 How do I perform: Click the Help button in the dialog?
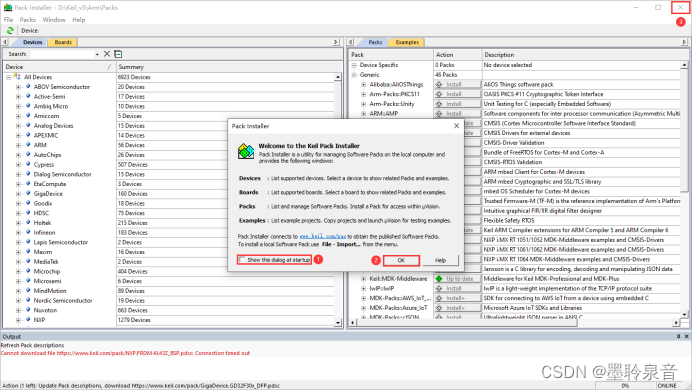pyautogui.click(x=440, y=260)
